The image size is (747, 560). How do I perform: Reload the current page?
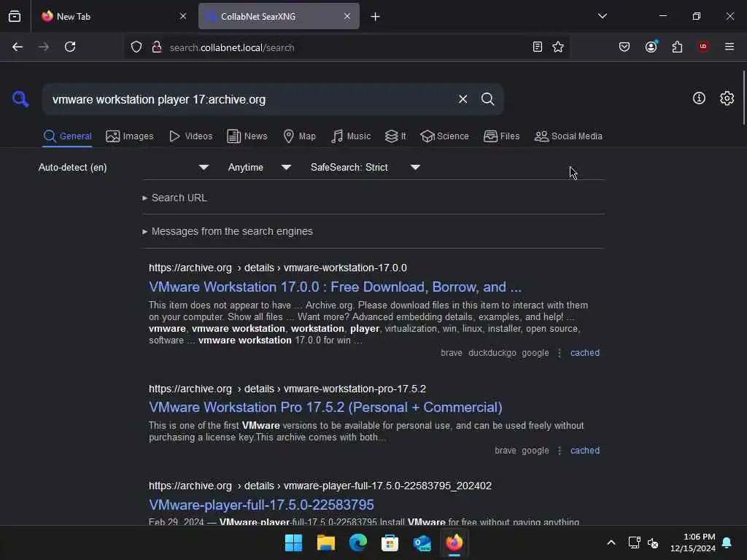(70, 47)
